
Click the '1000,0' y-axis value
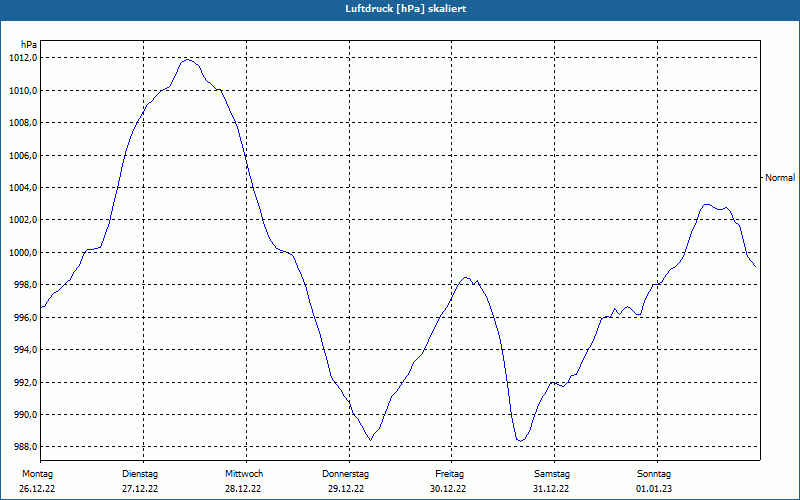click(23, 252)
